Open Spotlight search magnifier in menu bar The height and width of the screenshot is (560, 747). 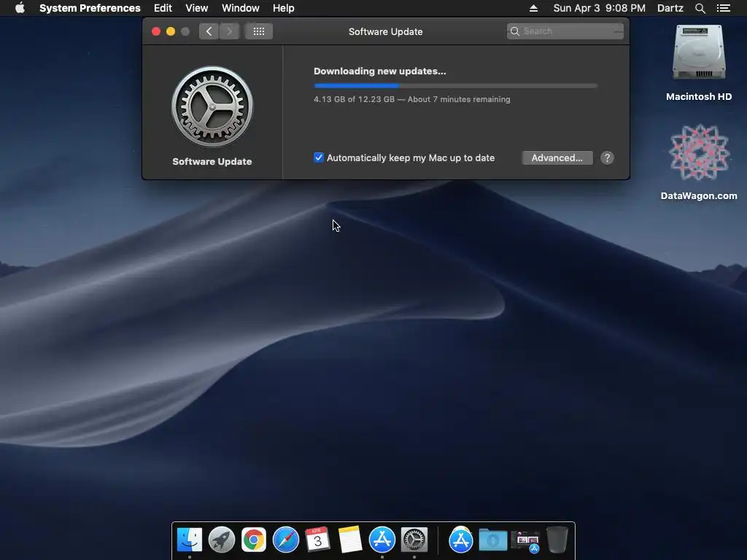700,8
